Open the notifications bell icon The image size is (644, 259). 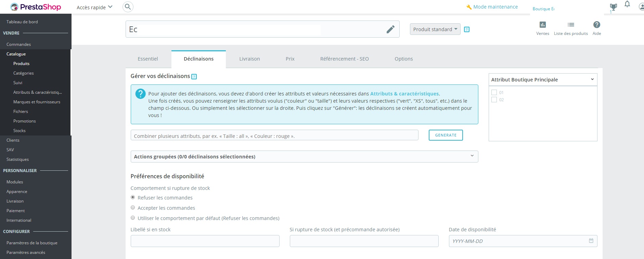pos(627,4)
